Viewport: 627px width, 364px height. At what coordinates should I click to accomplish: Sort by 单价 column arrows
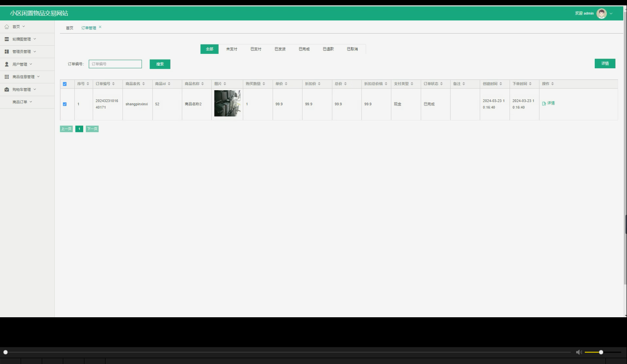(x=286, y=84)
